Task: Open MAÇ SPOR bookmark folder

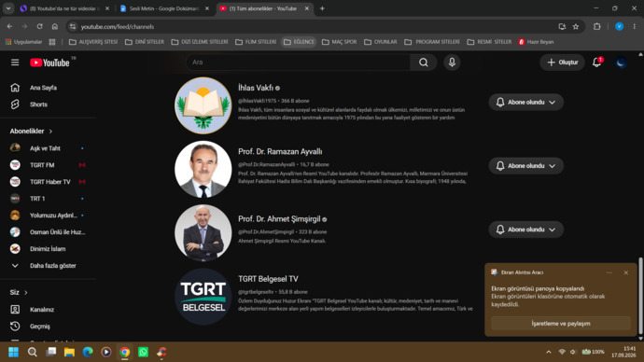Action: (x=339, y=42)
